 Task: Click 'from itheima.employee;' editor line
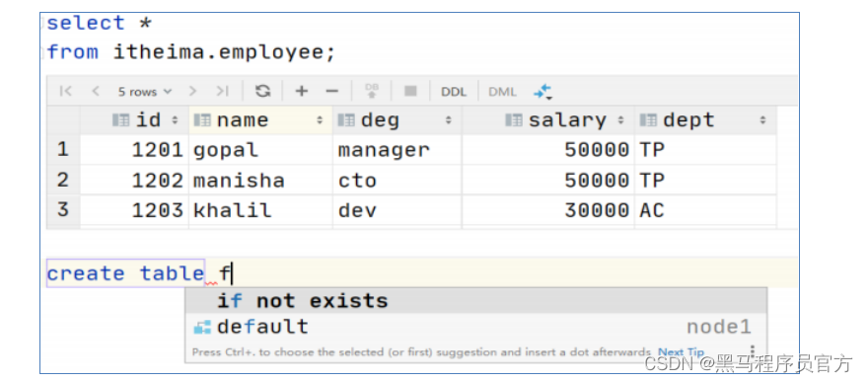191,52
